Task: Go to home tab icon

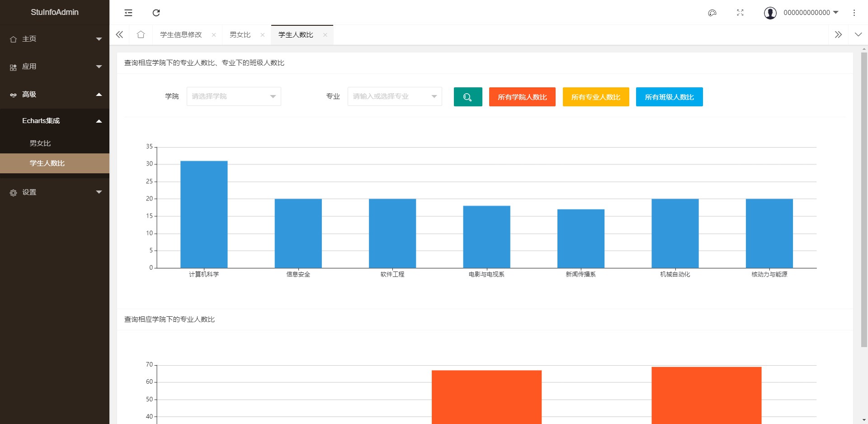Action: coord(141,34)
